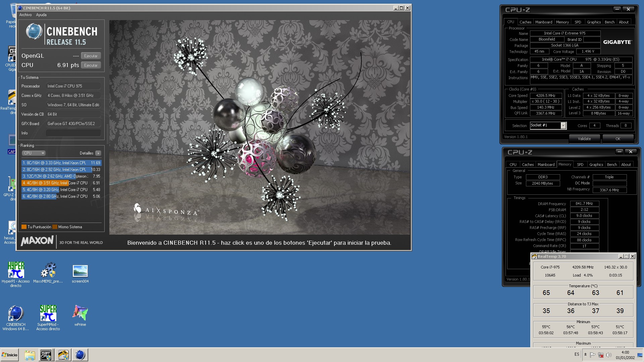Open the file explorer folder on the taskbar
644x362 pixels.
30,355
